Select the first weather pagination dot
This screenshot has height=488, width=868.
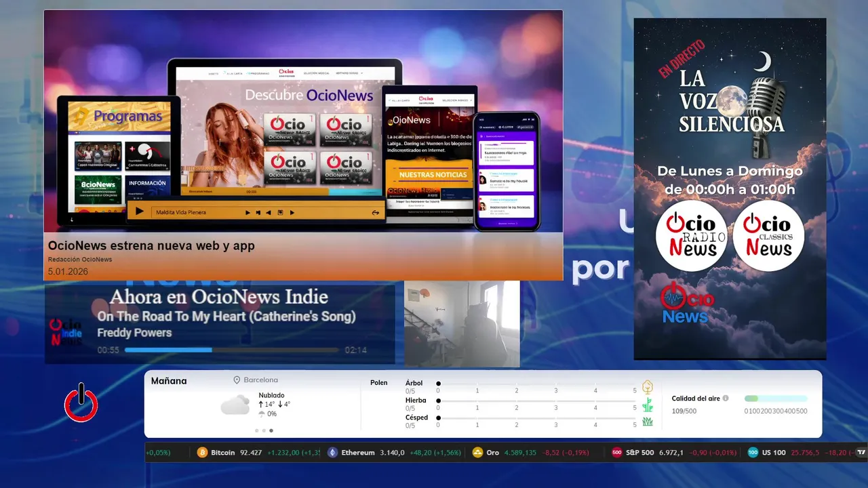[x=256, y=430]
